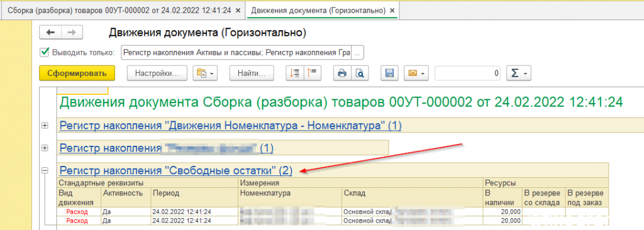The height and width of the screenshot is (230, 644).
Task: Go back with the left arrow button
Action: 50,33
